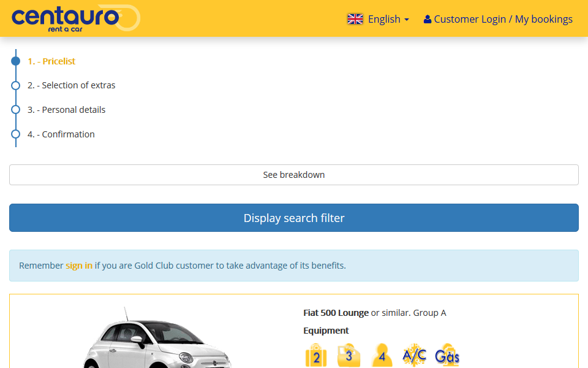
Task: Go to Personal details step
Action: (66, 110)
